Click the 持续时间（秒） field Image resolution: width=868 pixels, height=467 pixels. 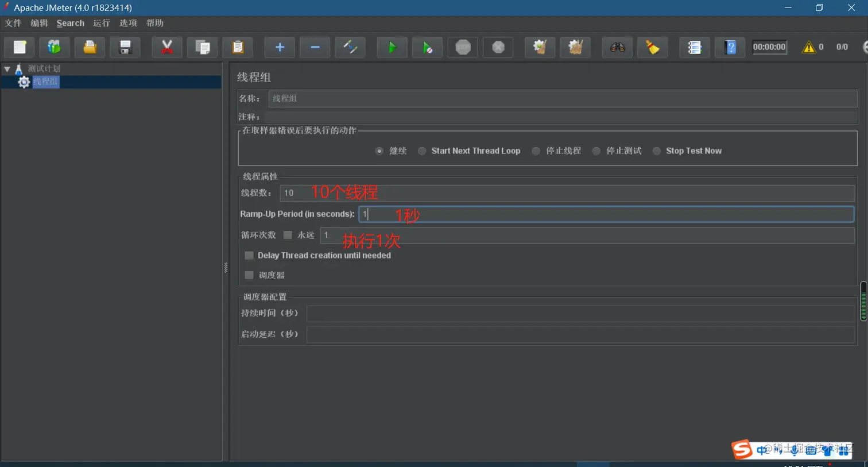click(x=581, y=313)
